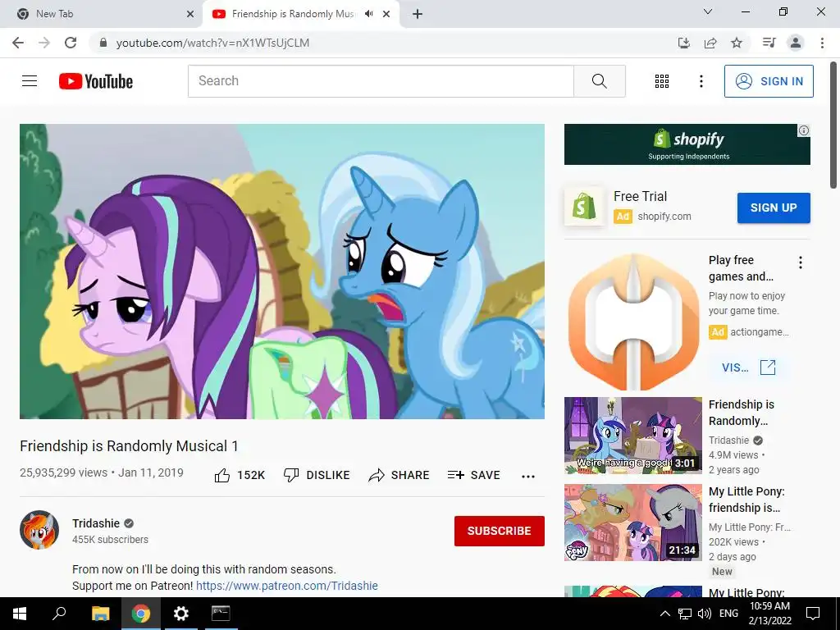
Task: Close the New Tab tab
Action: pyautogui.click(x=190, y=14)
